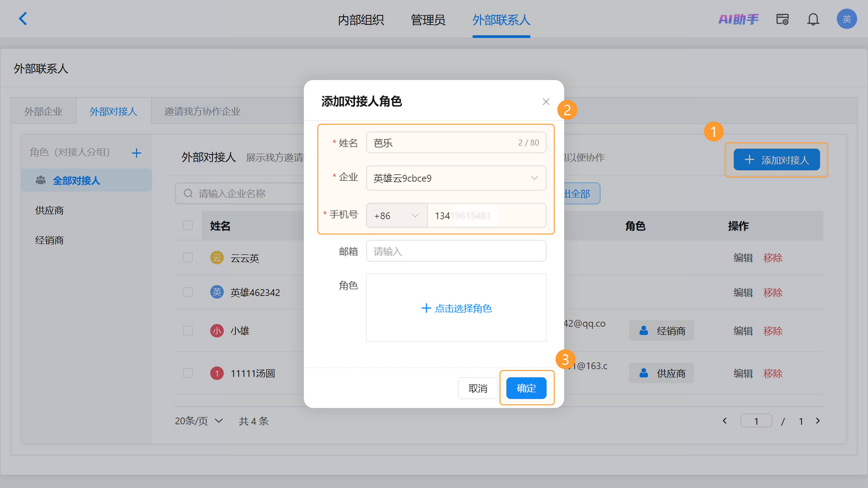Click the search magnifier icon
The height and width of the screenshot is (488, 868).
(188, 193)
